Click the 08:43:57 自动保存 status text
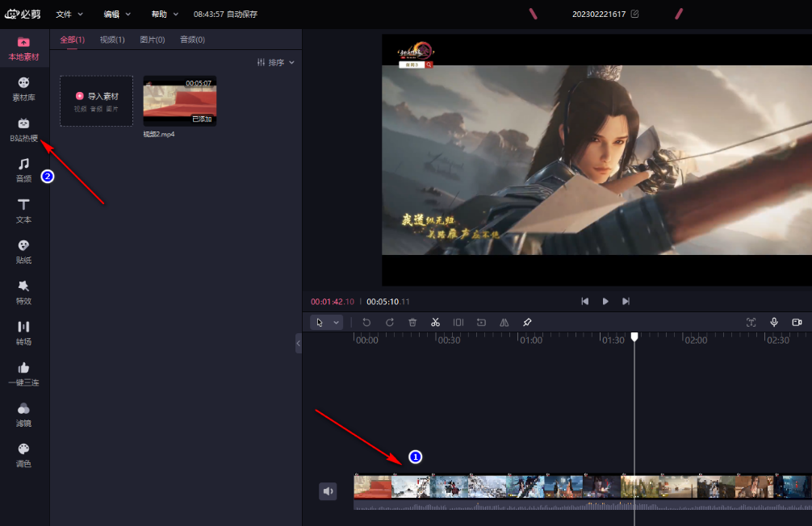 [225, 14]
